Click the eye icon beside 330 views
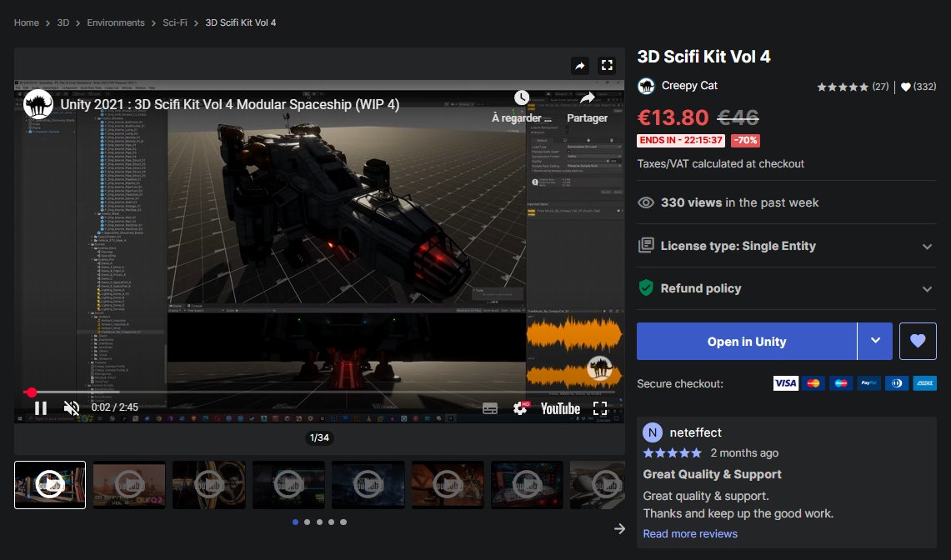 pyautogui.click(x=646, y=202)
